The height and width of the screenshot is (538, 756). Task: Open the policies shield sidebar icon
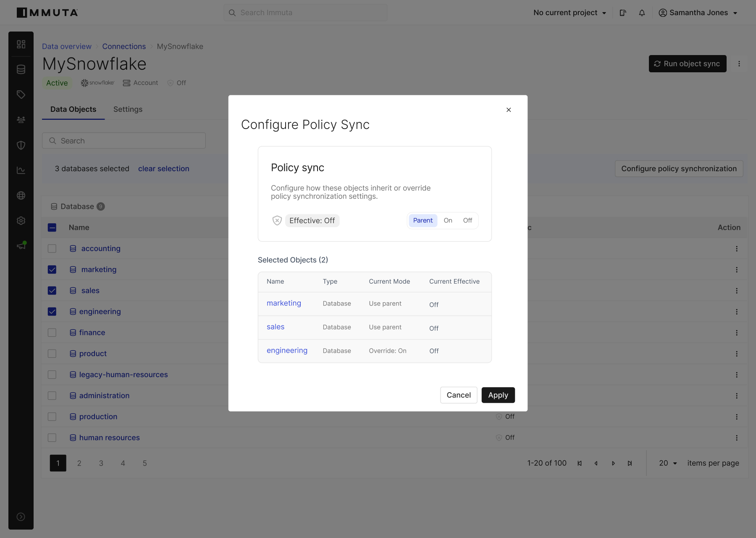tap(21, 145)
